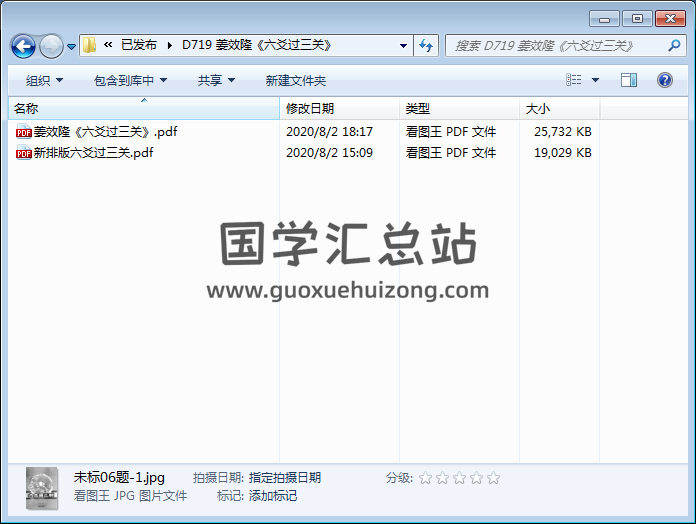Click 添加标记 to add a tag
Screen dimensions: 696x524
[273, 496]
